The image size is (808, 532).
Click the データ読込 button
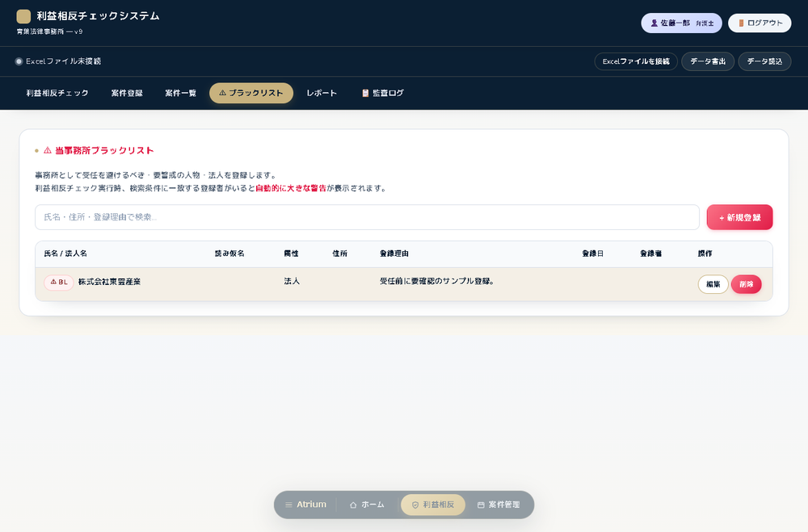(764, 61)
